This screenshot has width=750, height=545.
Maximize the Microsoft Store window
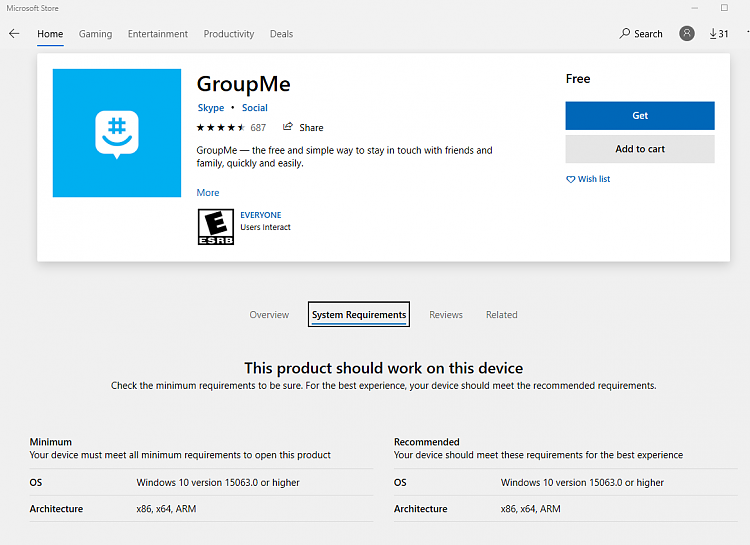(724, 8)
